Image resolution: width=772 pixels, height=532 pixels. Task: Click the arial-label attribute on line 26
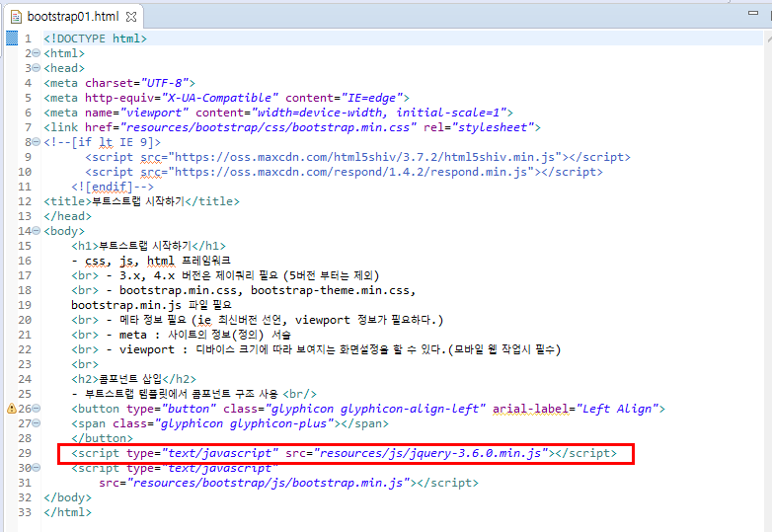pyautogui.click(x=531, y=409)
